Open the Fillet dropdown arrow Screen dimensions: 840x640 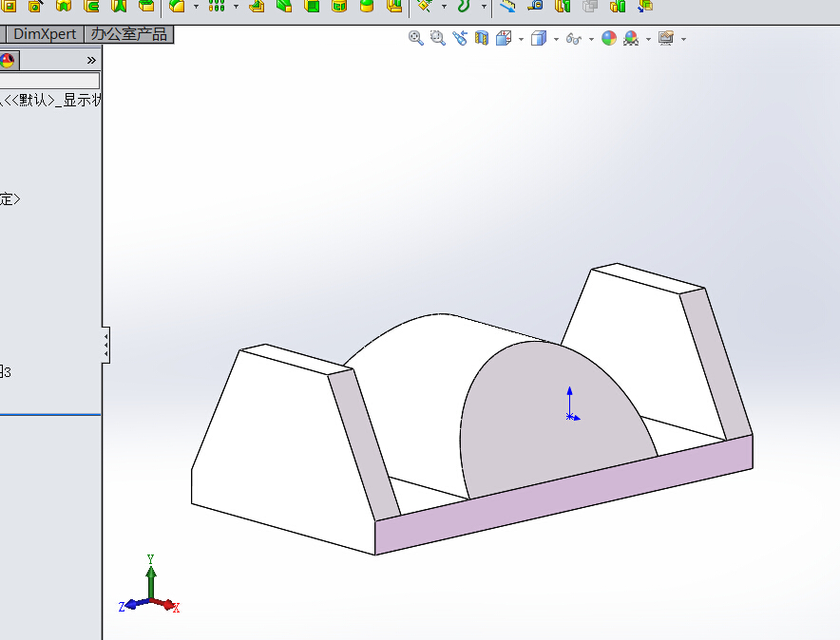[196, 7]
